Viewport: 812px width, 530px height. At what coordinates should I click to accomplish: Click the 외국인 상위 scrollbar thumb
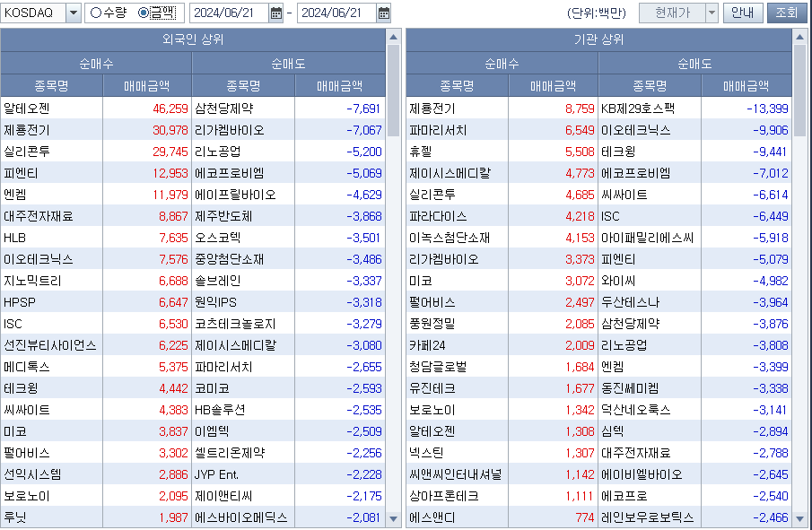(x=394, y=91)
